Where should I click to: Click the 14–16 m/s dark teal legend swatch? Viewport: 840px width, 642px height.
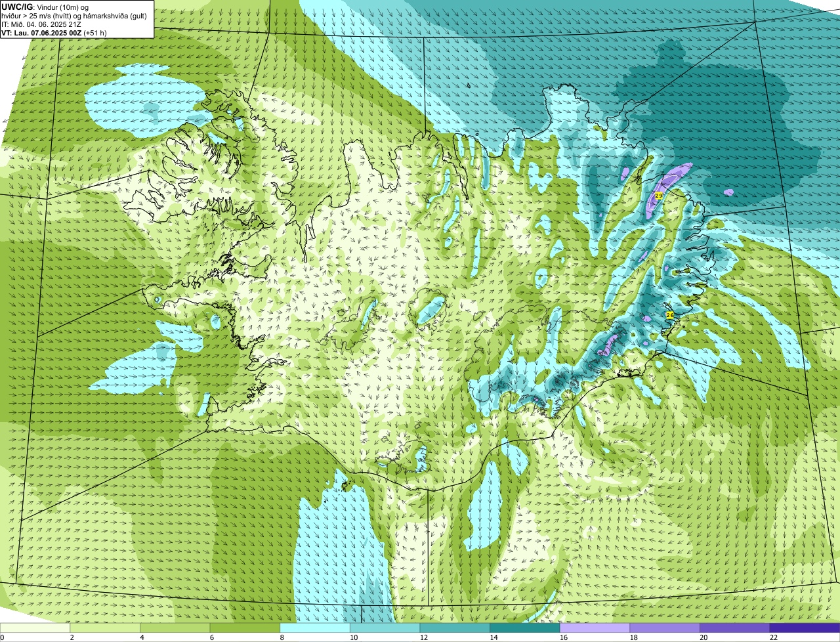coord(524,628)
